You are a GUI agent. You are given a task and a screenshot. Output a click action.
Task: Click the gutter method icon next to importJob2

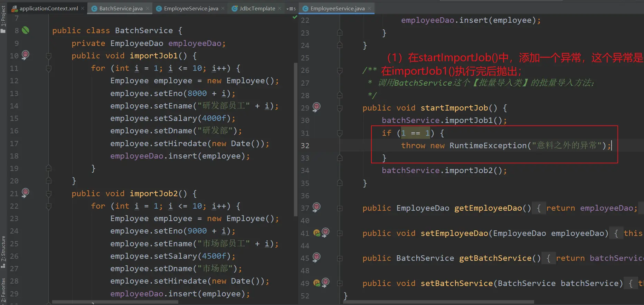tap(26, 193)
